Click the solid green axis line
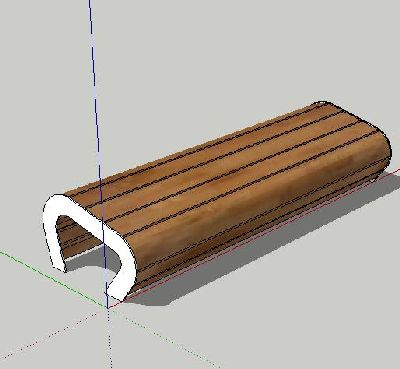 point(50,277)
